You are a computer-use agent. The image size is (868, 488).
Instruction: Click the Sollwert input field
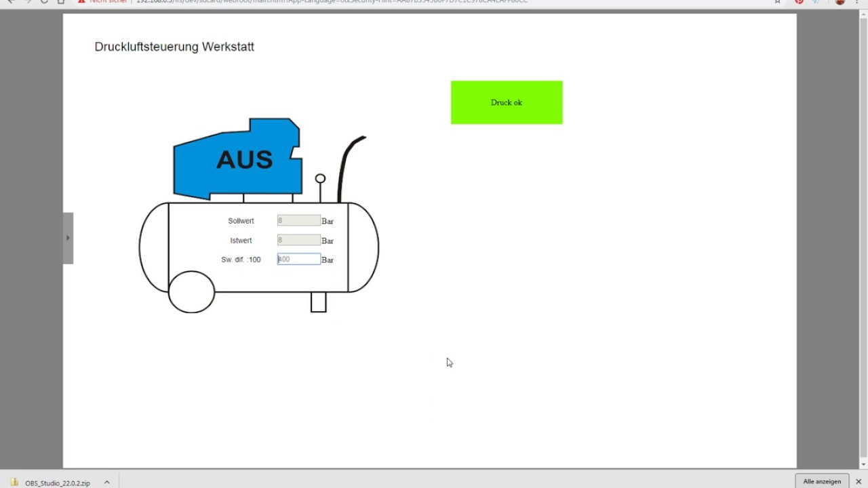[x=299, y=220]
